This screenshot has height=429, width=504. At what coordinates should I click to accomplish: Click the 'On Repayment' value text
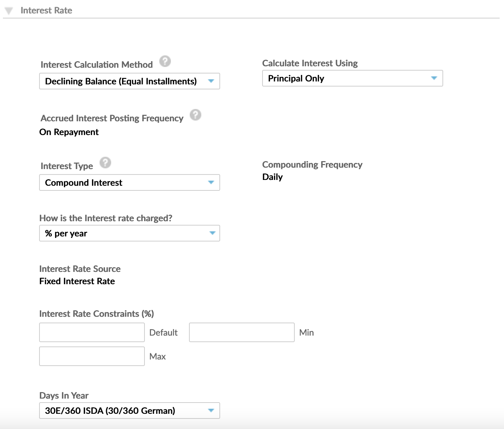[x=69, y=132]
